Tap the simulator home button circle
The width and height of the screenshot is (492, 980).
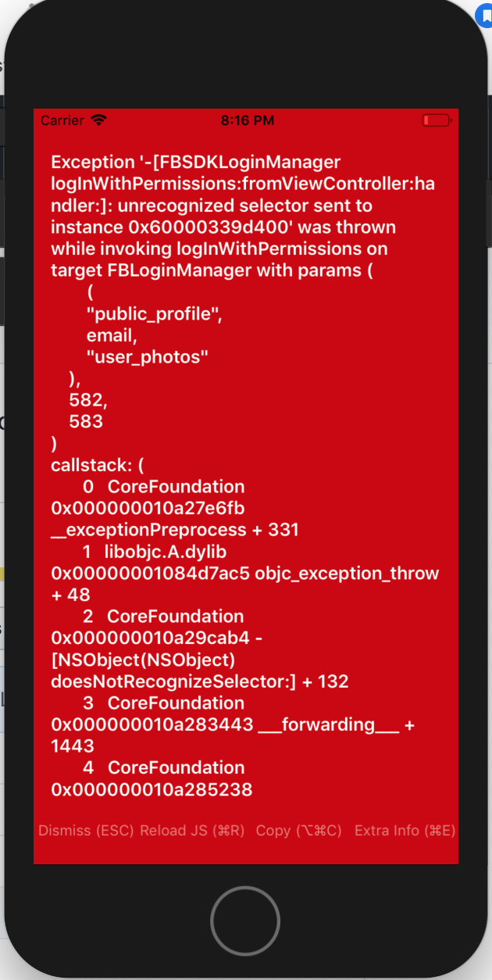(245, 921)
